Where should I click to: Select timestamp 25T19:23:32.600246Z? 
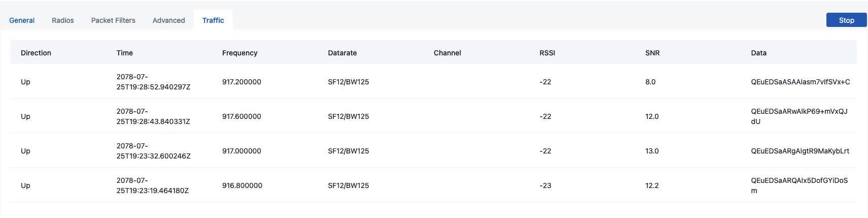click(154, 156)
